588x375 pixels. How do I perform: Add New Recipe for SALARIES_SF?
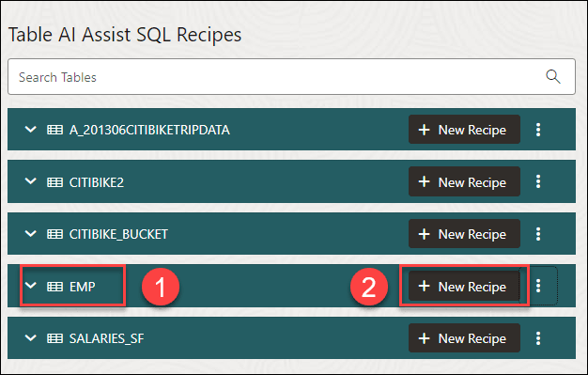pos(464,338)
